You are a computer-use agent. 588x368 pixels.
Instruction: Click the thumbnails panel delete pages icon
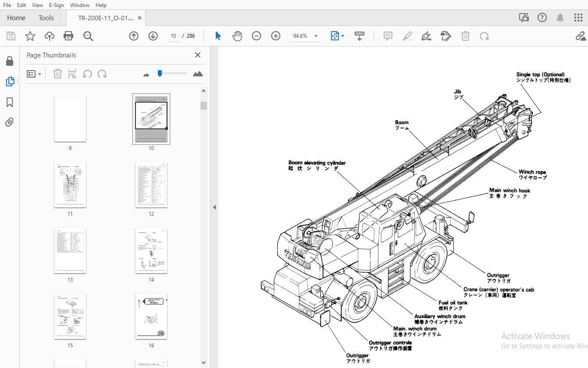pos(57,74)
